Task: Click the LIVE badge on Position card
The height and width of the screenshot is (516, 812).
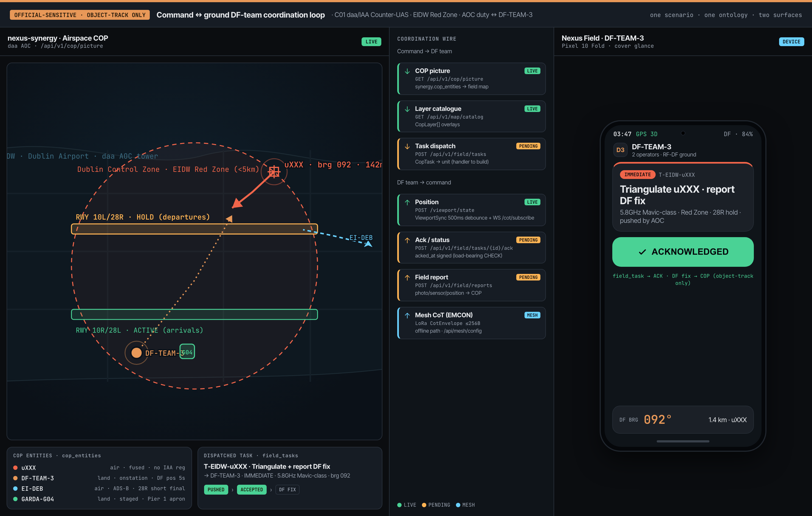Action: [x=532, y=202]
